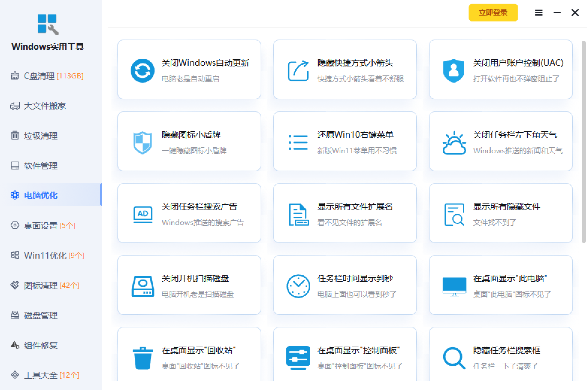
Task: Click the clock seconds display icon
Action: coord(298,286)
